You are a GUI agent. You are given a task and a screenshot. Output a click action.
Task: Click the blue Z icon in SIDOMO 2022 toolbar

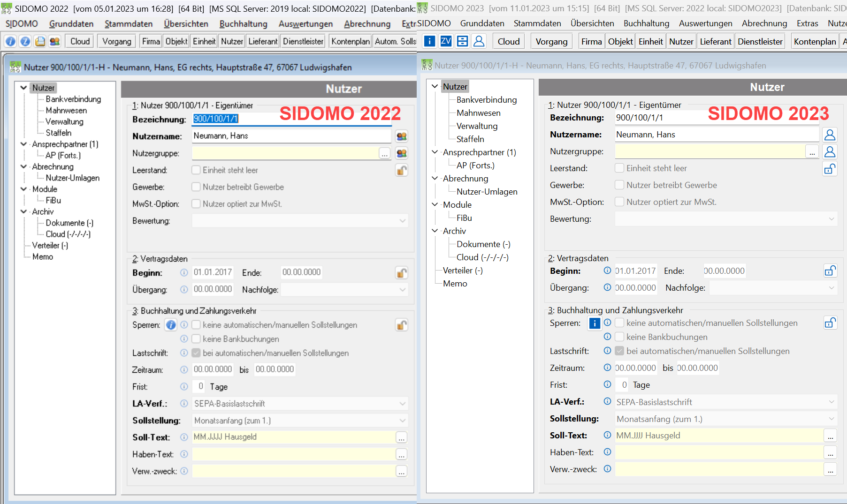click(25, 41)
